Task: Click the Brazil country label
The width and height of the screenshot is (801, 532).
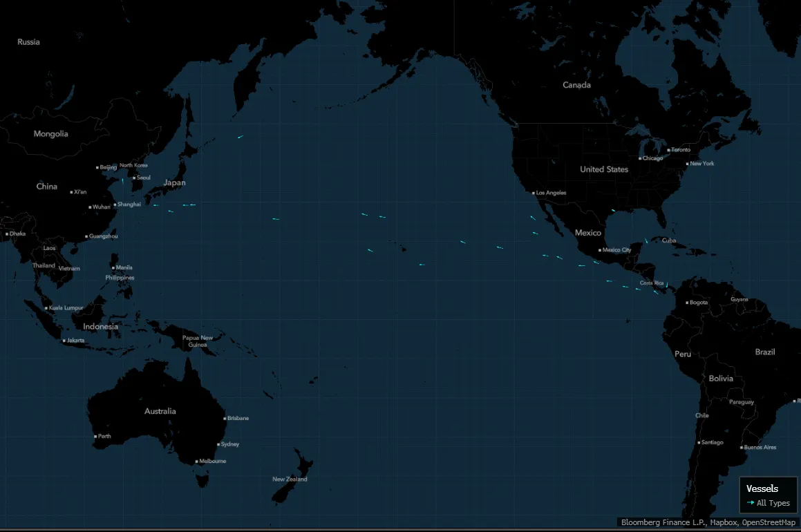Action: [765, 352]
